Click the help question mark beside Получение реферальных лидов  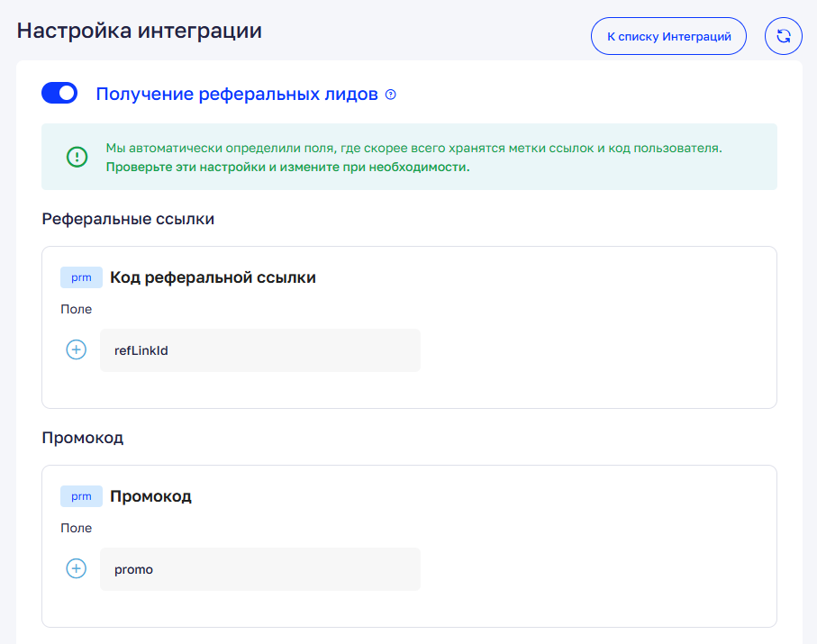[x=390, y=95]
